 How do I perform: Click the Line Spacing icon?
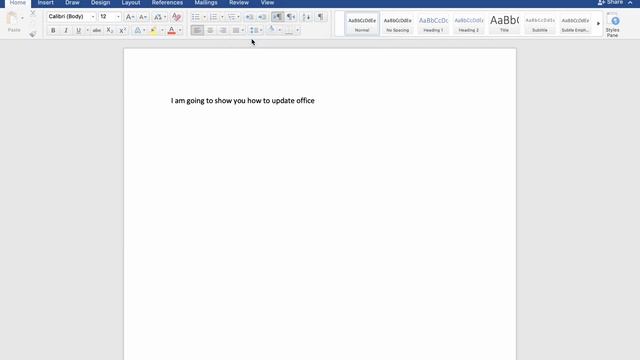(x=253, y=30)
